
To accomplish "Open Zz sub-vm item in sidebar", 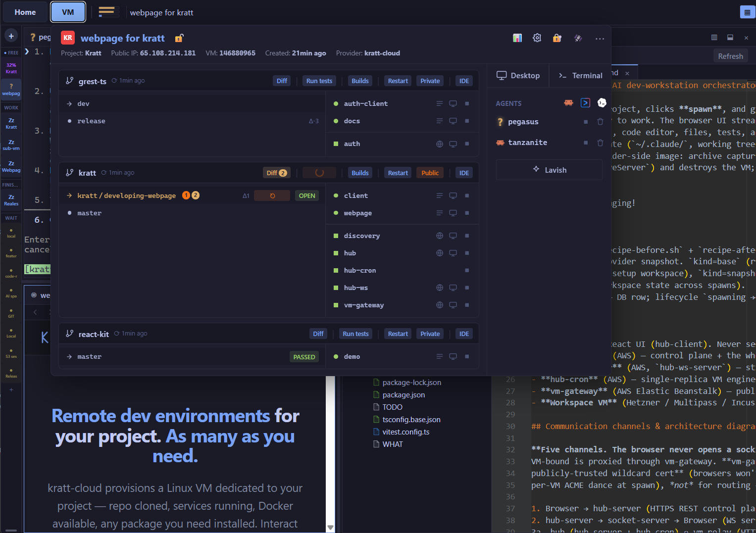I will pos(11,145).
